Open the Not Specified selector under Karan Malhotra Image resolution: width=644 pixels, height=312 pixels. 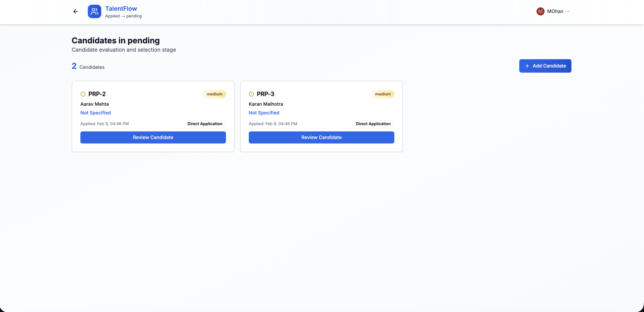pyautogui.click(x=264, y=113)
